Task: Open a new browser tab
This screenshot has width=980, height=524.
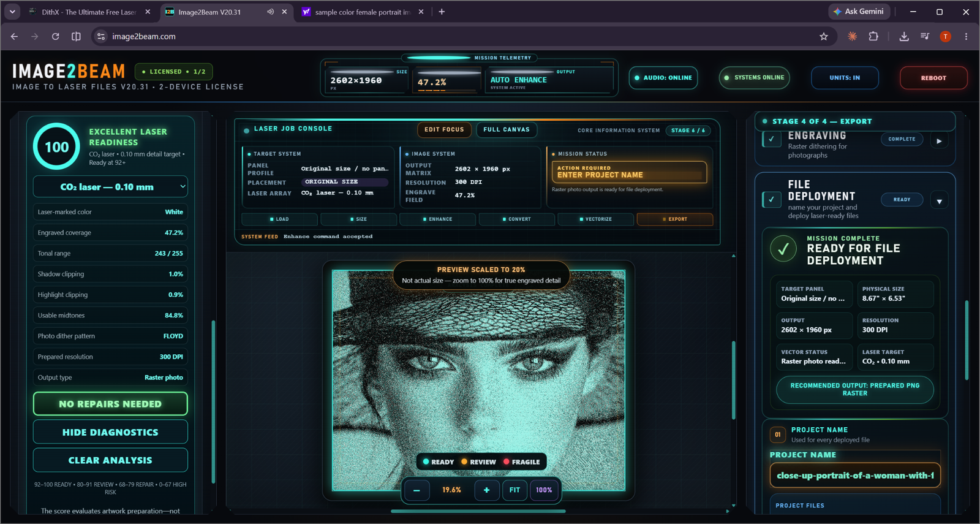Action: (442, 12)
